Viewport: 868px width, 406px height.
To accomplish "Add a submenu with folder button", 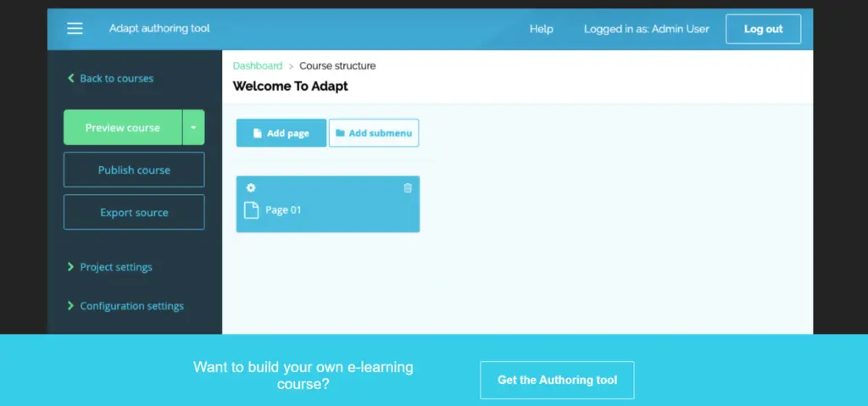I will tap(373, 133).
